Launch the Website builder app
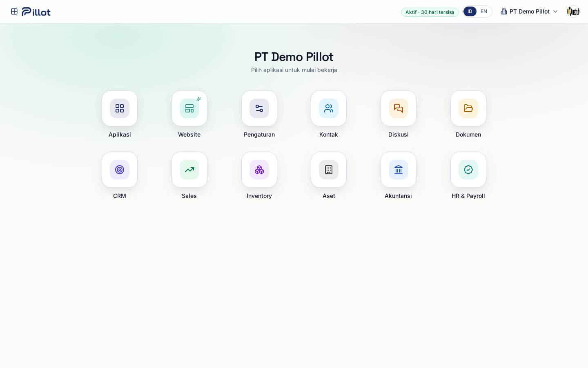 click(x=189, y=108)
